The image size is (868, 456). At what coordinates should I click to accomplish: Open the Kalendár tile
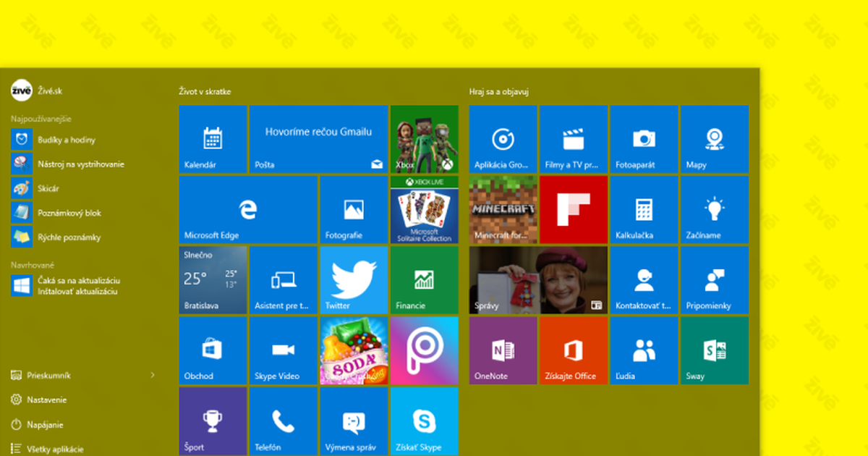(x=213, y=139)
